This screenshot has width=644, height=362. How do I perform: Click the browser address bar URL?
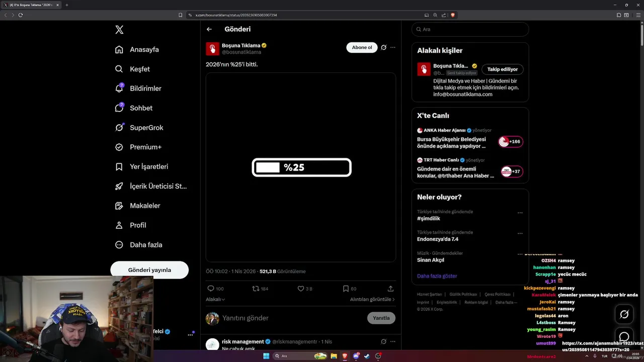(x=236, y=15)
